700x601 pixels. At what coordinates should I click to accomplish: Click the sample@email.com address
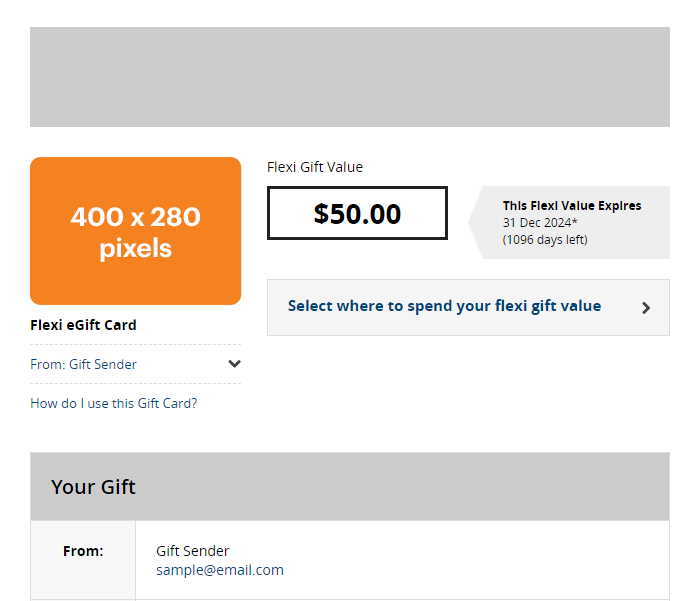[220, 570]
